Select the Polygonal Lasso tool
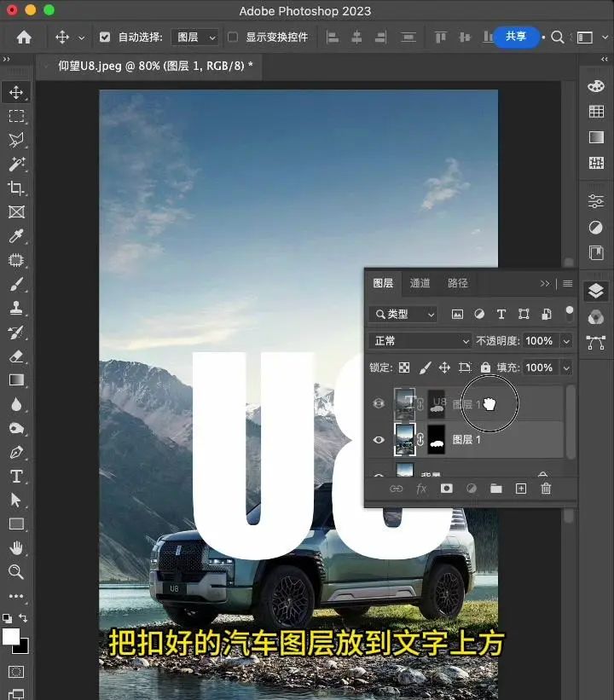Viewport: 614px width, 700px height. tap(16, 140)
